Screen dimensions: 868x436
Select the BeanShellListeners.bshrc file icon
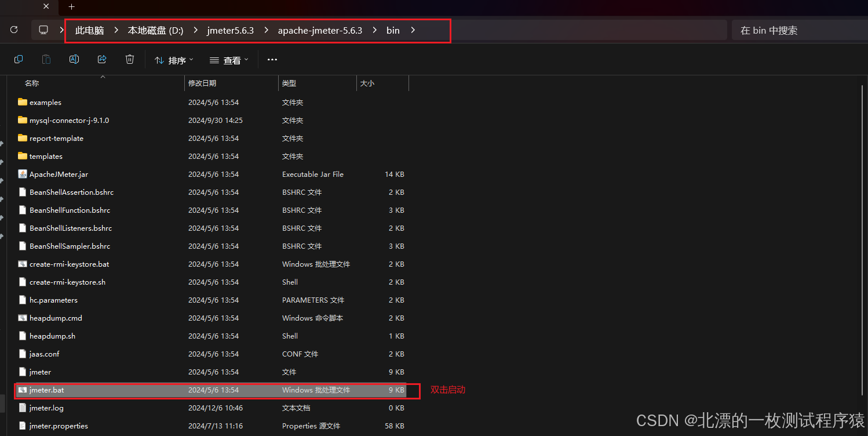point(23,228)
